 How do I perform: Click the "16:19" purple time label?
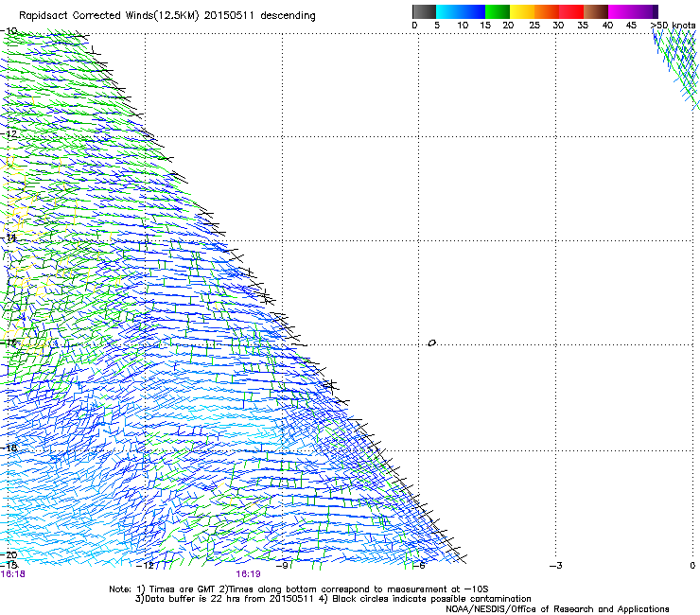pos(248,574)
